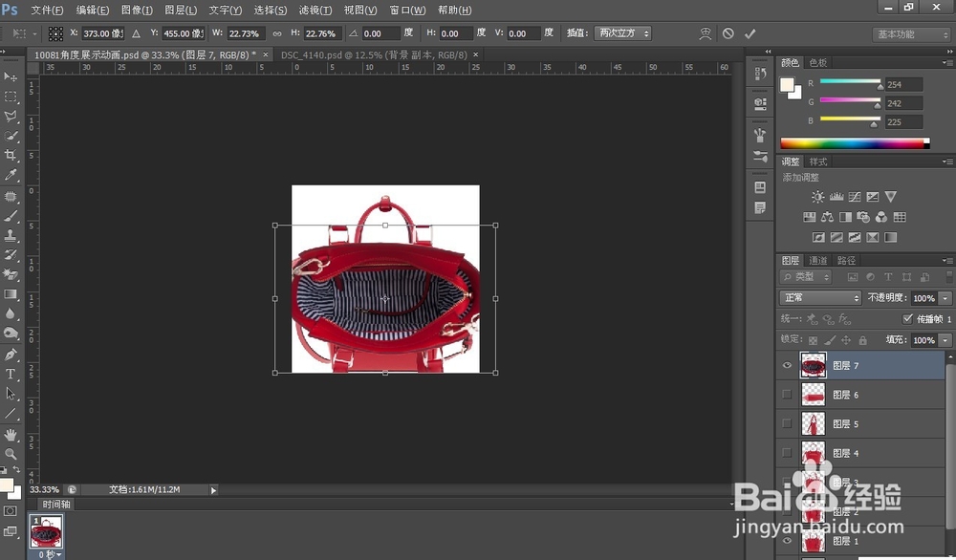Click the X position field 373.00
The image size is (956, 560).
pyautogui.click(x=102, y=33)
